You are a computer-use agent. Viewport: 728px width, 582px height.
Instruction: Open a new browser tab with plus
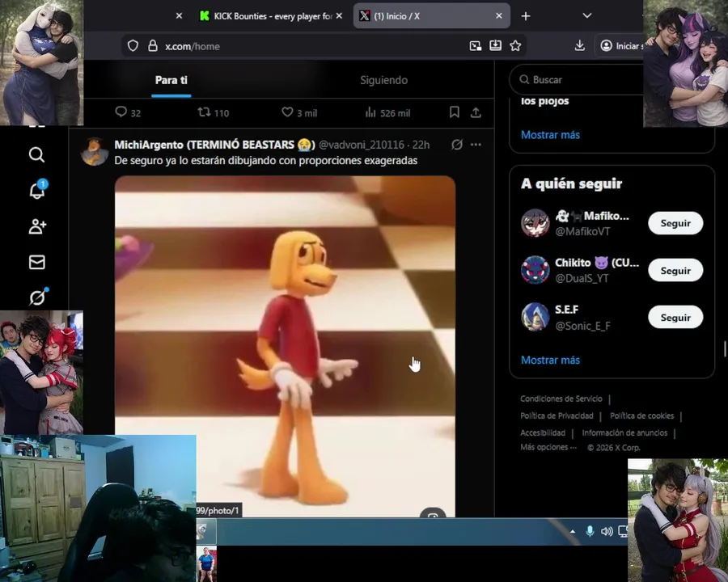pos(526,16)
